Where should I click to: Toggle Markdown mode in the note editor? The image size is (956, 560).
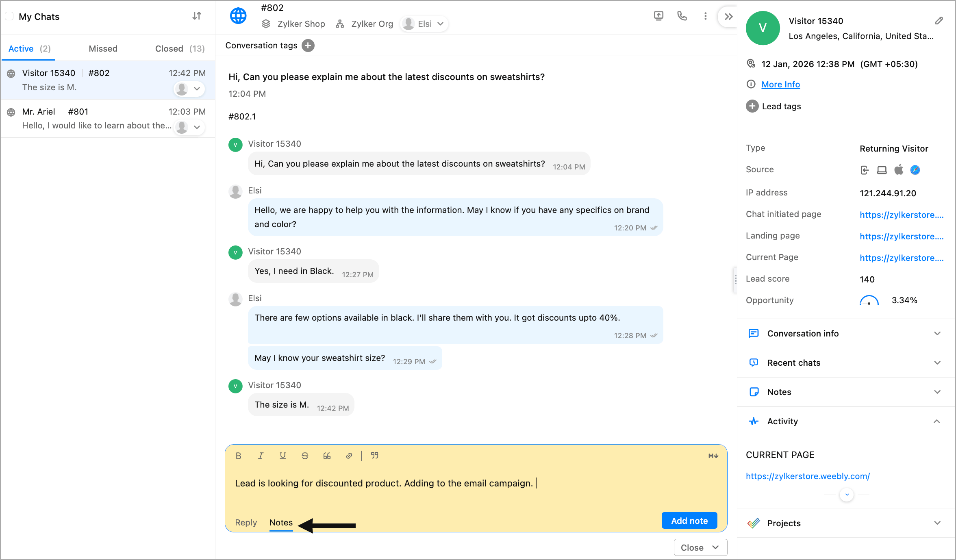pos(713,456)
